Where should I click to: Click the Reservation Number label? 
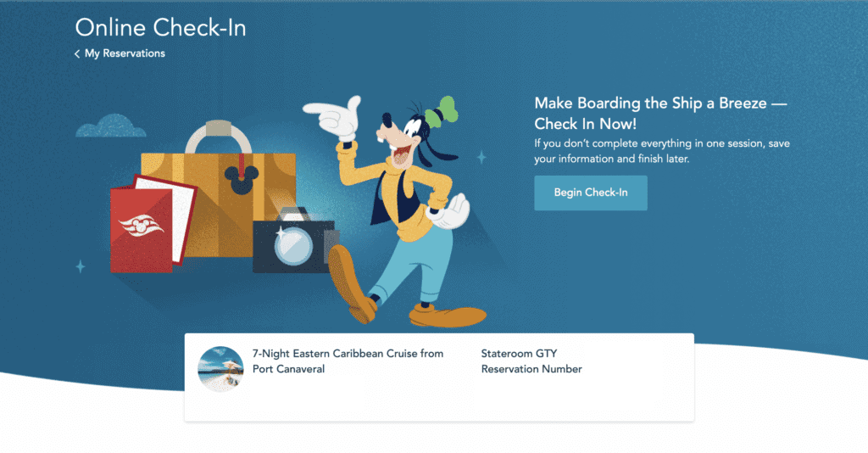pos(531,369)
